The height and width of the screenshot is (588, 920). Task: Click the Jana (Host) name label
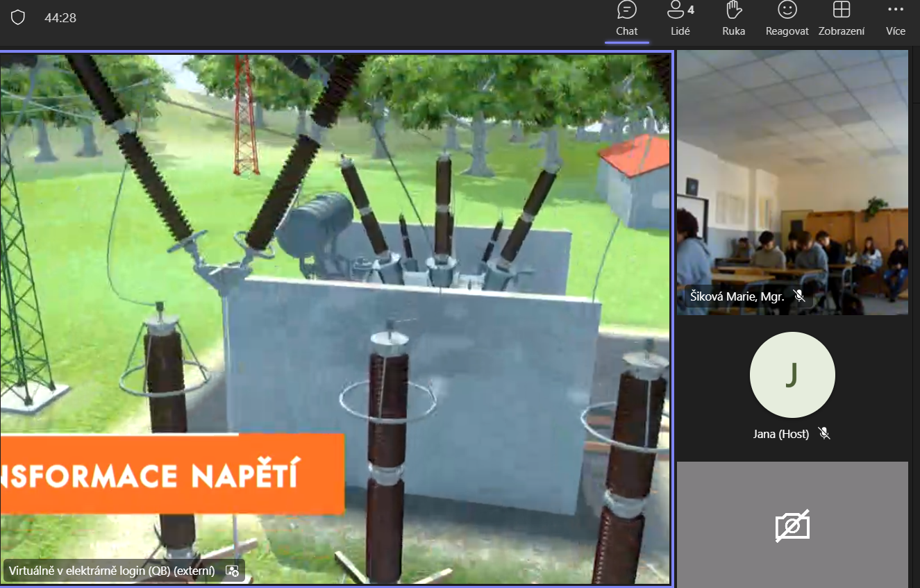click(781, 434)
